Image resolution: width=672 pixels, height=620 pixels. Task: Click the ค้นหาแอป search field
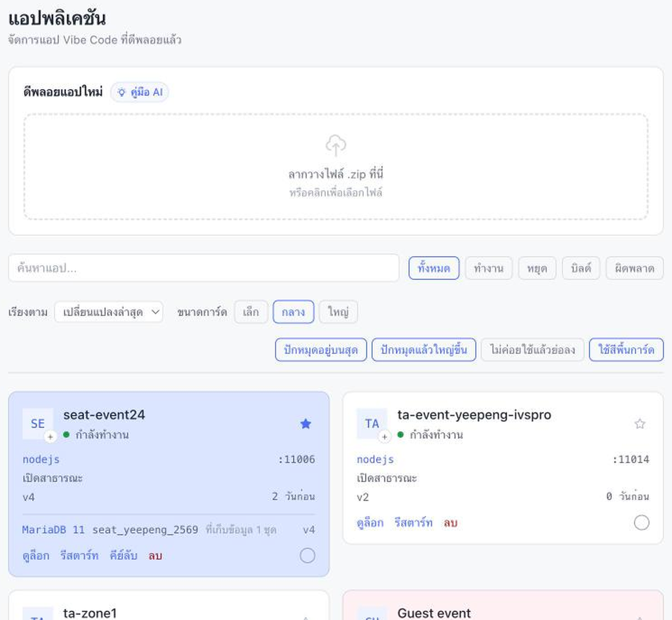(x=204, y=268)
